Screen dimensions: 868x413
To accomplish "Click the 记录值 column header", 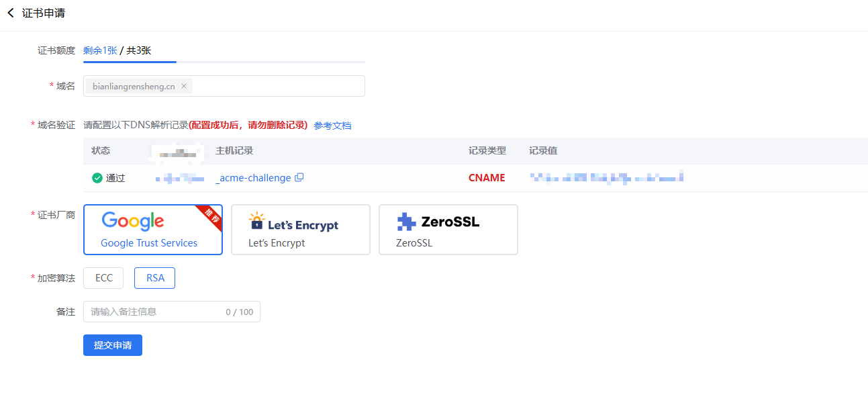I will (x=543, y=150).
